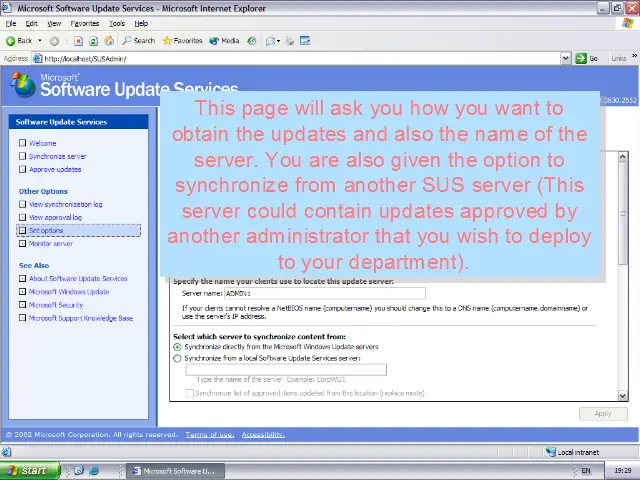This screenshot has width=640, height=480.
Task: Click the Print icon in toolbar
Action: (x=289, y=41)
